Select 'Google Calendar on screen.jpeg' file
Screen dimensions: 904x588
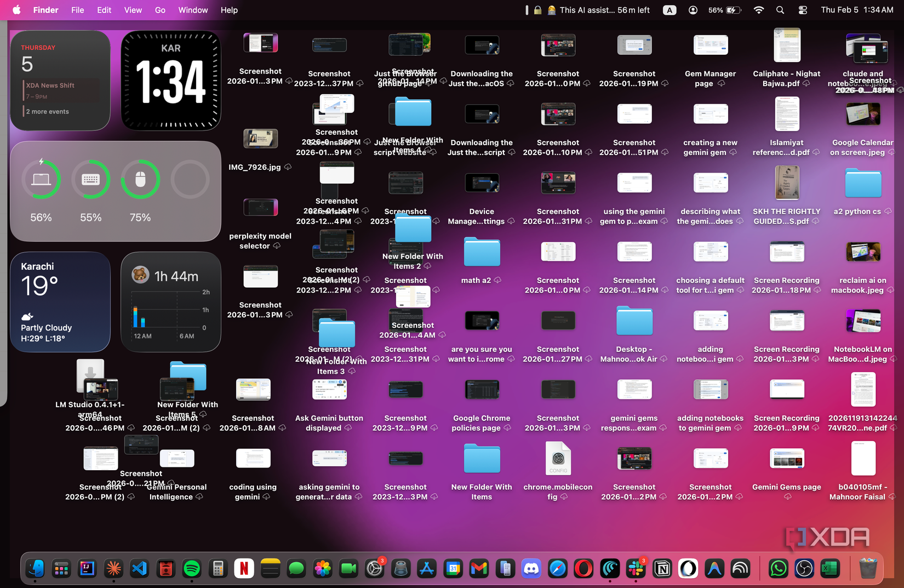[863, 129]
